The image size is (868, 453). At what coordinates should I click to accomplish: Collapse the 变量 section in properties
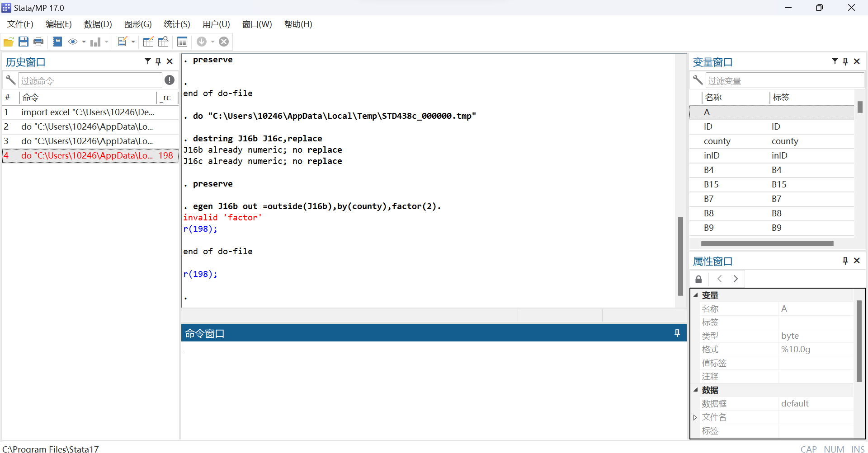coord(696,295)
